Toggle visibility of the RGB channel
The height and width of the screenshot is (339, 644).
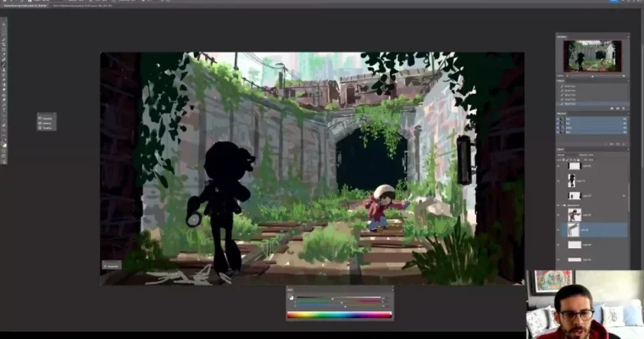point(558,119)
